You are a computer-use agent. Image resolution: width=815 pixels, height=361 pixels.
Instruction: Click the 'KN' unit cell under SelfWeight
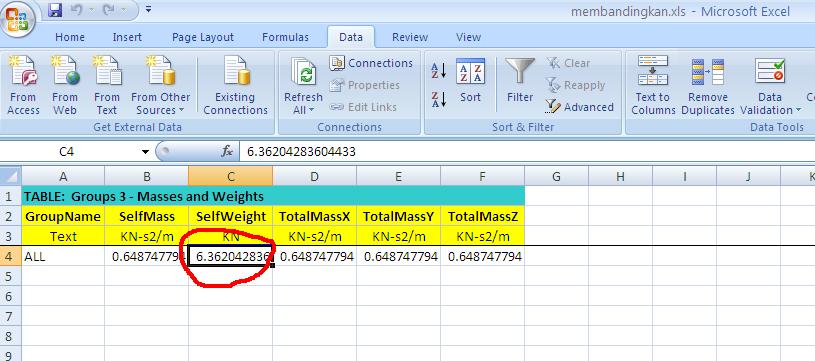click(x=230, y=236)
